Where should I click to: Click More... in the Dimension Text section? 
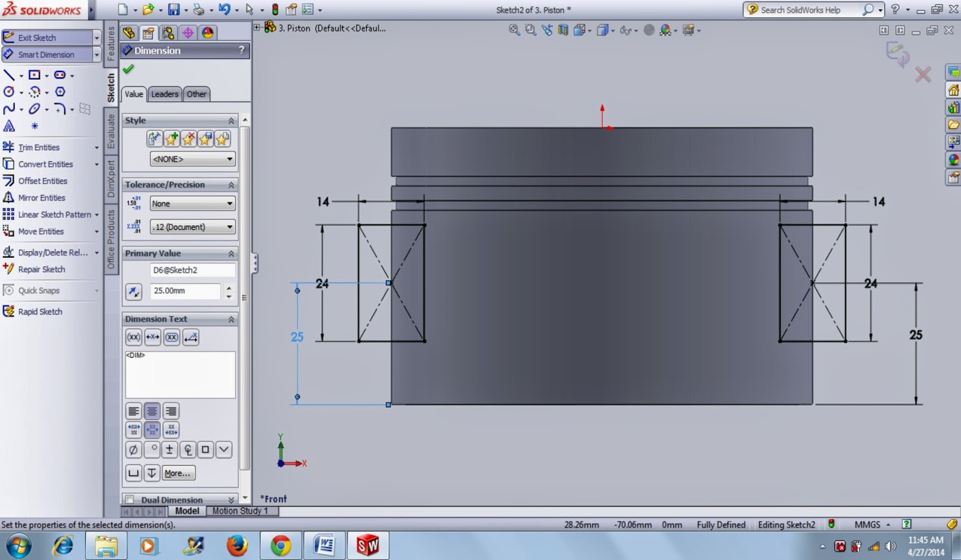coord(177,473)
